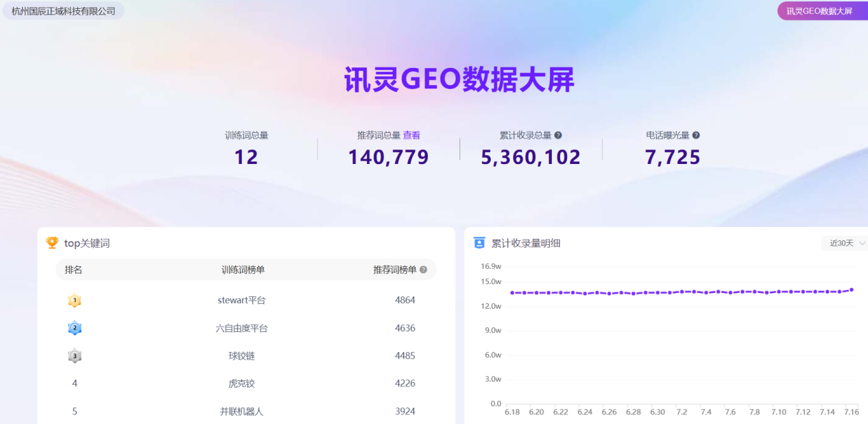The height and width of the screenshot is (424, 868).
Task: Click the 排名 column header
Action: coord(73,270)
